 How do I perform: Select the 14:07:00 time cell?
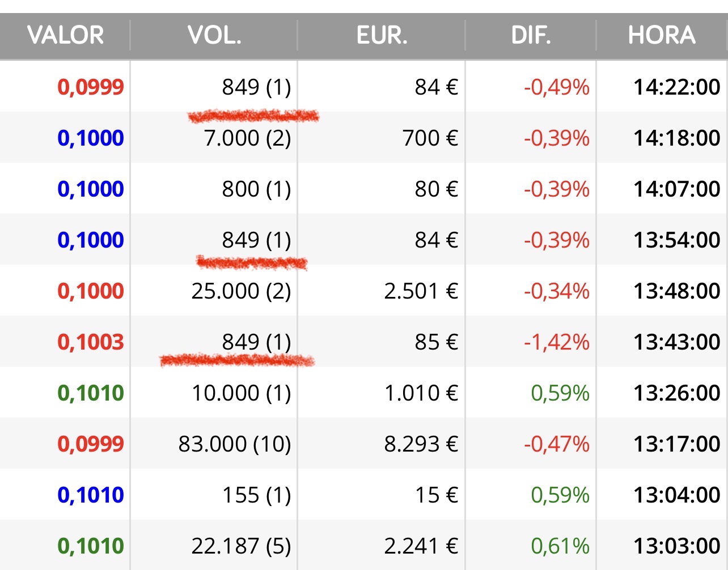point(677,189)
